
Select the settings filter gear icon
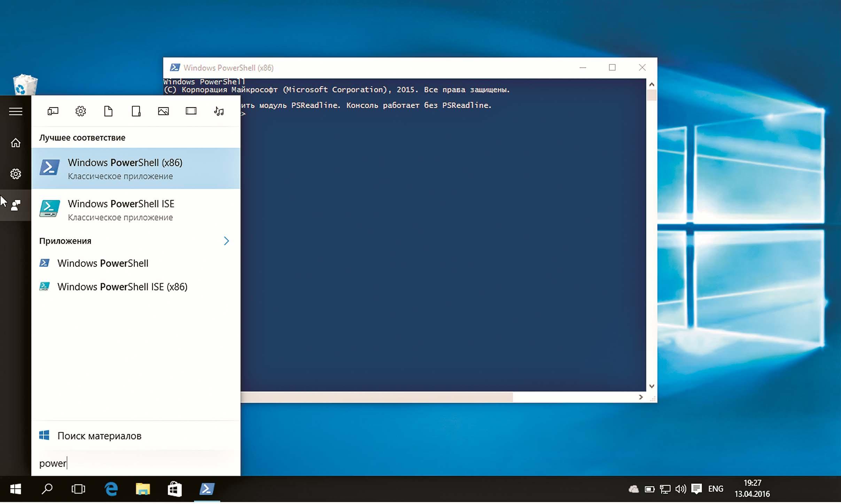tap(80, 111)
